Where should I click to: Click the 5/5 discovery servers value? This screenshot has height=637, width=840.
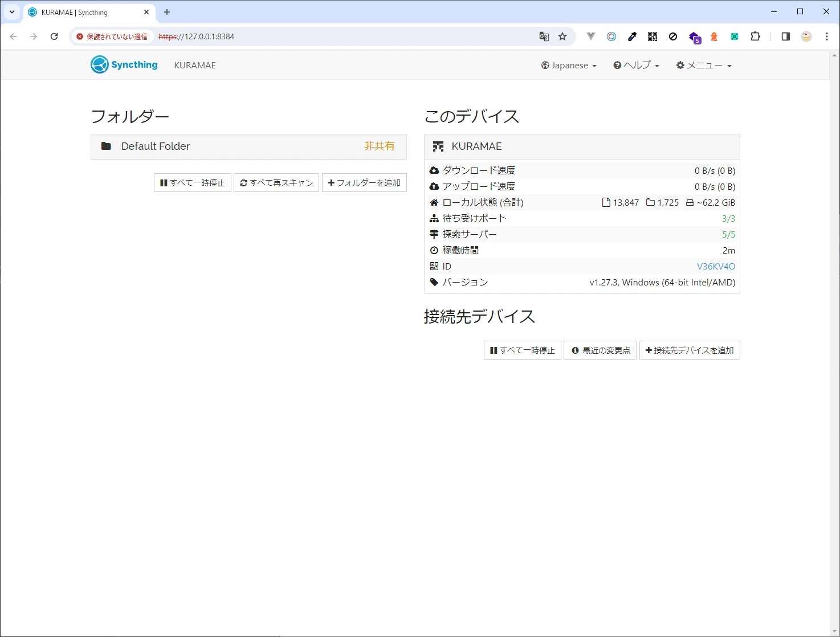[728, 234]
